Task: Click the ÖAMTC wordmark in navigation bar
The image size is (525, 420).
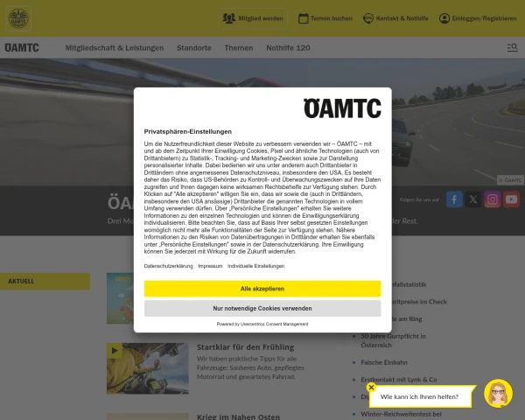Action: 22,47
